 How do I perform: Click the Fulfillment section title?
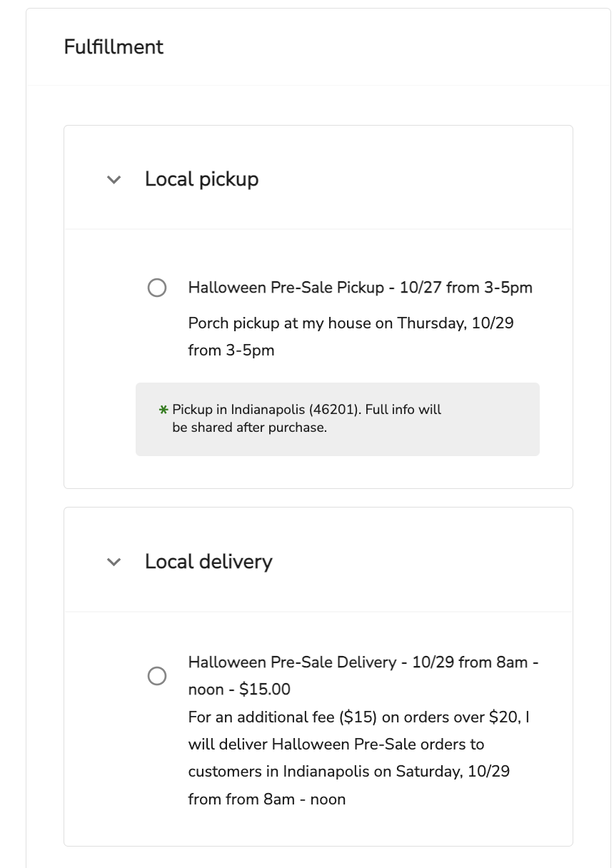pos(114,47)
